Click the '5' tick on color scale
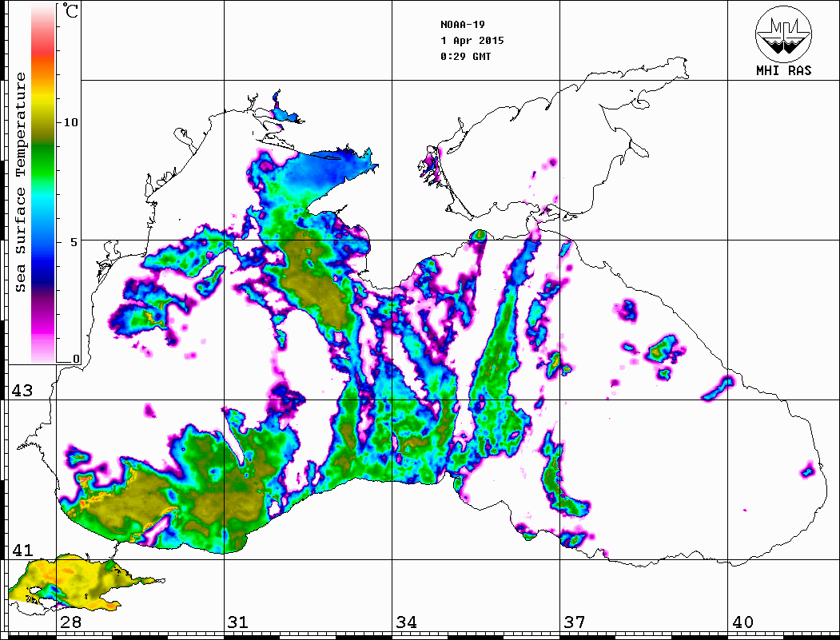840x640 pixels. [75, 242]
